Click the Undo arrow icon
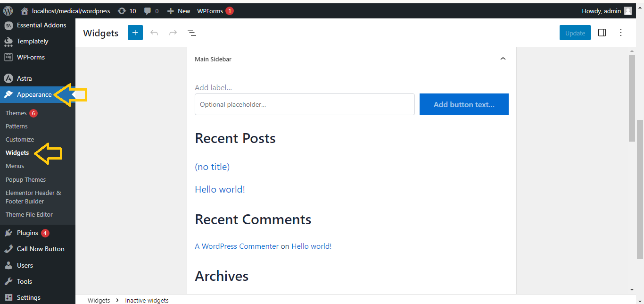Viewport: 644px width, 304px height. tap(154, 33)
